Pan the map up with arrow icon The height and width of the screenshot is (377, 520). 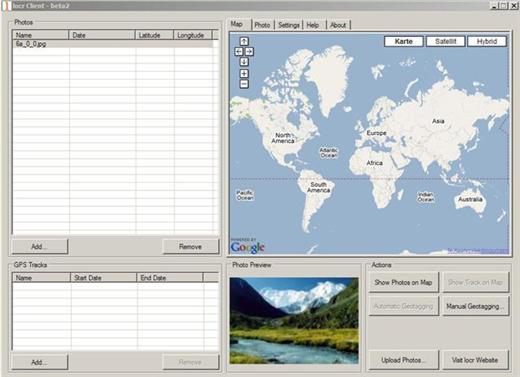pos(244,41)
